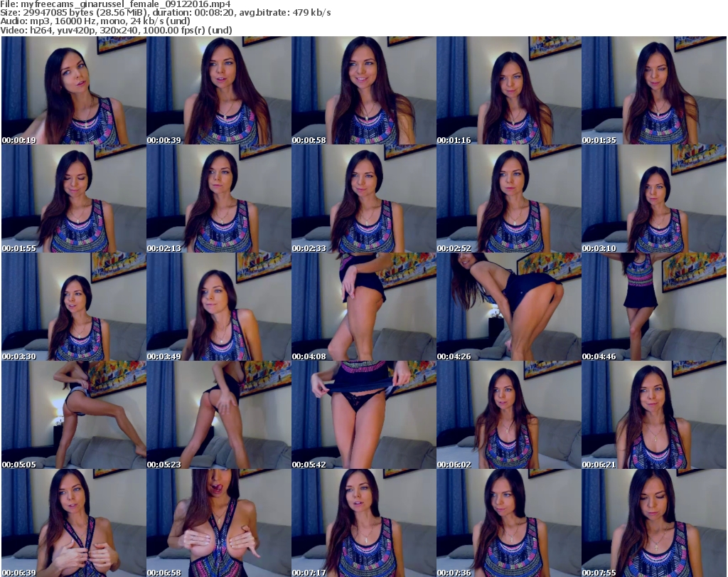Click the preview frame at 00:06:02
728x577 pixels.
click(x=509, y=415)
